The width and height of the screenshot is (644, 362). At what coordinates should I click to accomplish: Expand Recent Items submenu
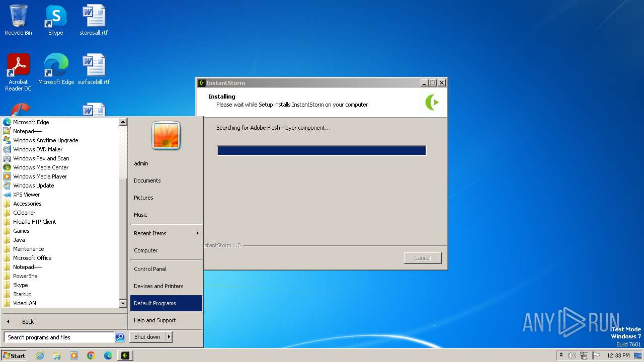pos(166,233)
